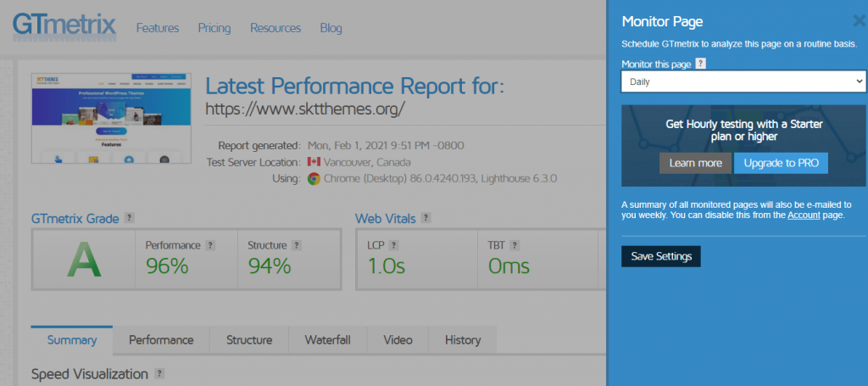Viewport: 868px width, 386px height.
Task: Click the website screenshot thumbnail
Action: [x=111, y=118]
